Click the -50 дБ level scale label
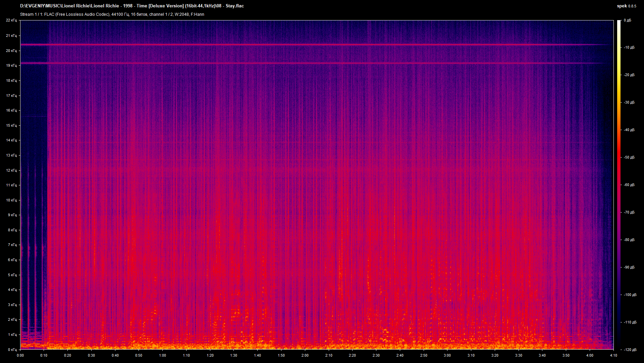Screen dimensions: 644x363 click(x=629, y=158)
